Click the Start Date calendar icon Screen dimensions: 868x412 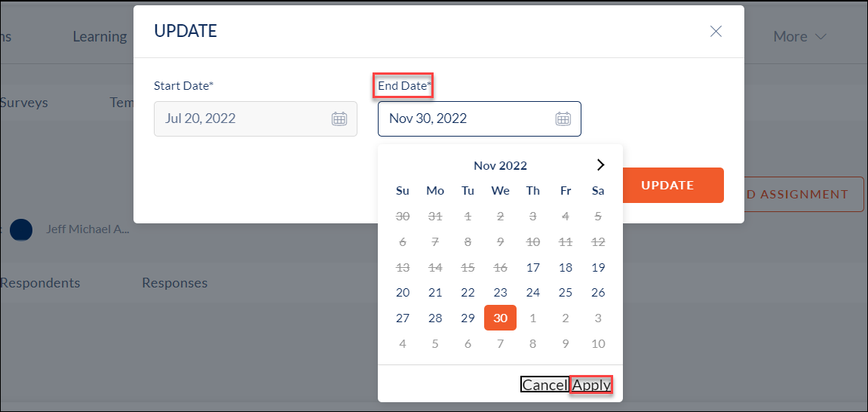339,118
